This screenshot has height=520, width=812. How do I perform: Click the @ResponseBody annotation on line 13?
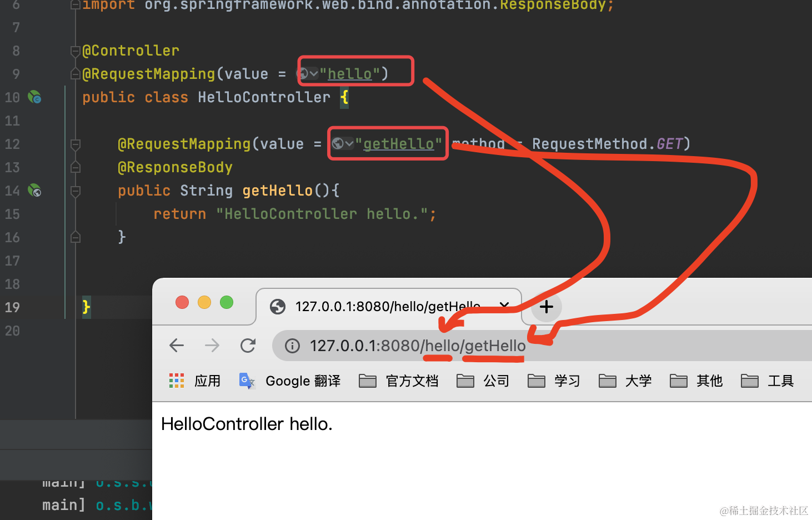pos(175,167)
